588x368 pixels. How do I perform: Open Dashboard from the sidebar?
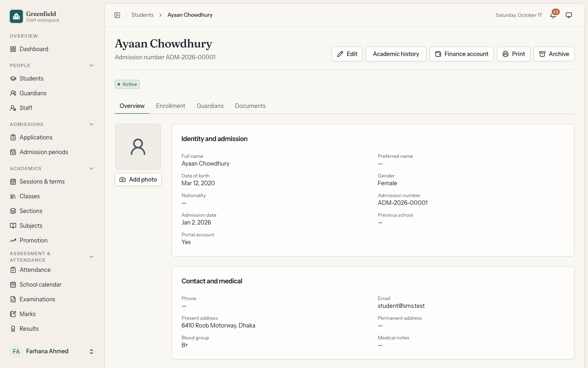(52, 49)
